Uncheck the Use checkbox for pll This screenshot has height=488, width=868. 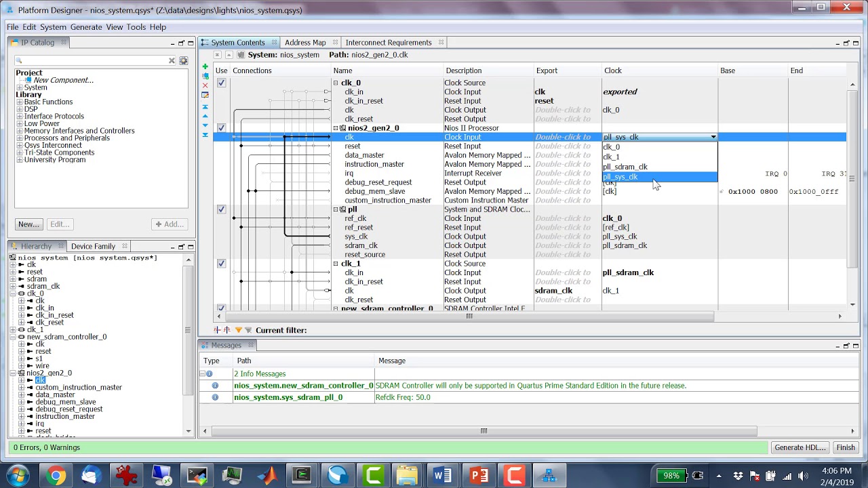coord(221,209)
